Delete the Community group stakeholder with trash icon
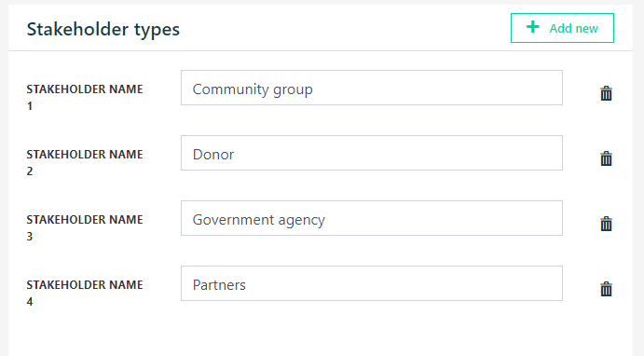644x356 pixels. pyautogui.click(x=606, y=93)
